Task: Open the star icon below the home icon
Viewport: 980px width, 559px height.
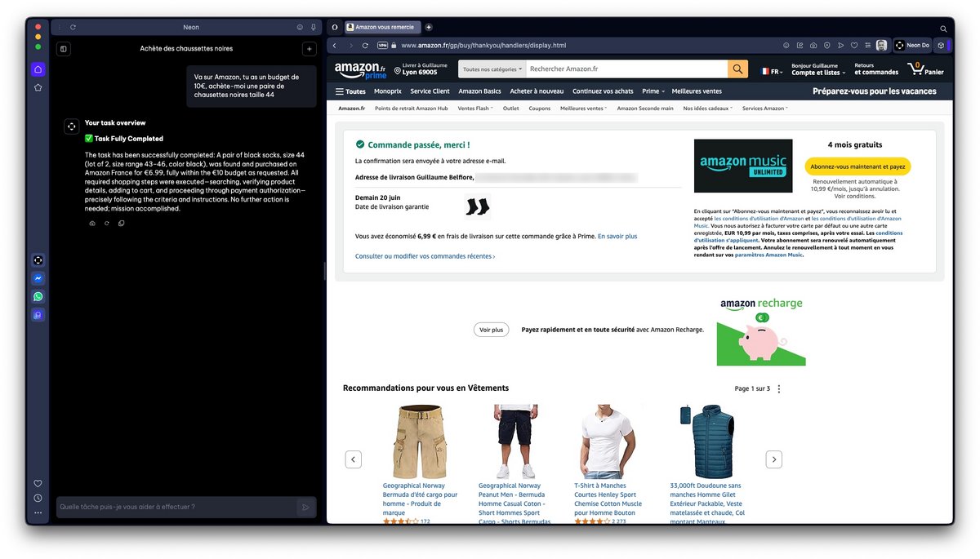Action: [x=38, y=87]
